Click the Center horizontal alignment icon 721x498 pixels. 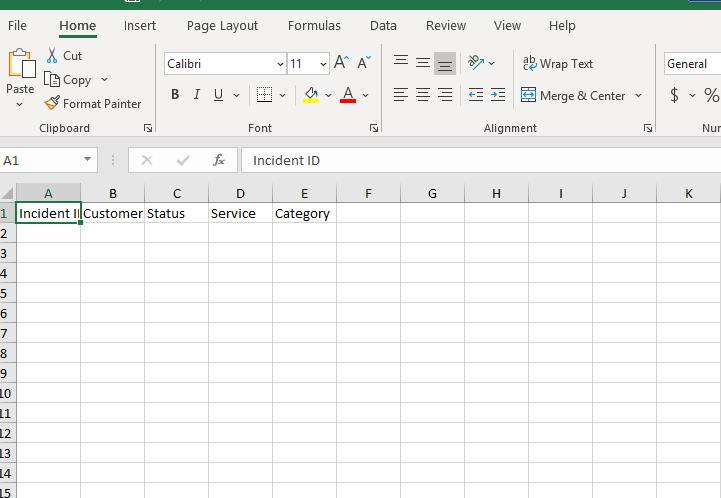click(x=423, y=96)
